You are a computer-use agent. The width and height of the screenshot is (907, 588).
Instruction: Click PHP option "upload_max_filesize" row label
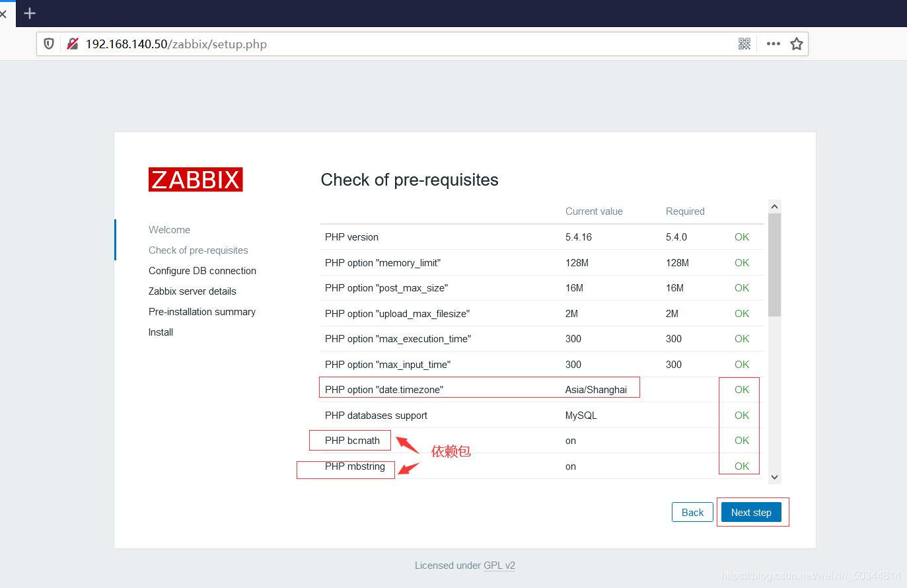pos(397,314)
